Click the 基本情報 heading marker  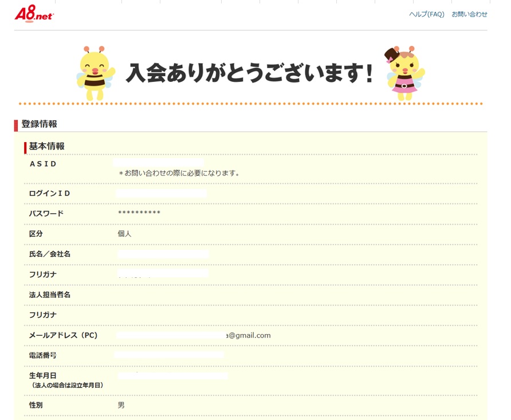(x=24, y=146)
